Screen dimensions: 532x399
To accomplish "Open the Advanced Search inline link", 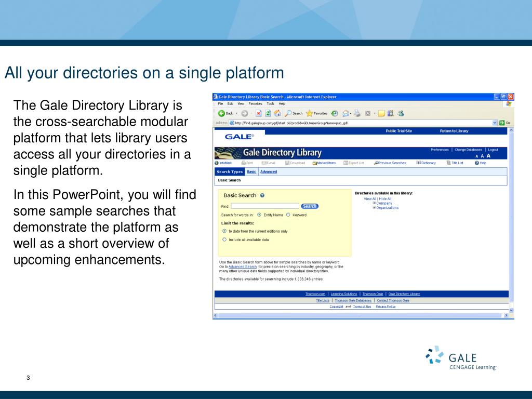I will click(243, 267).
